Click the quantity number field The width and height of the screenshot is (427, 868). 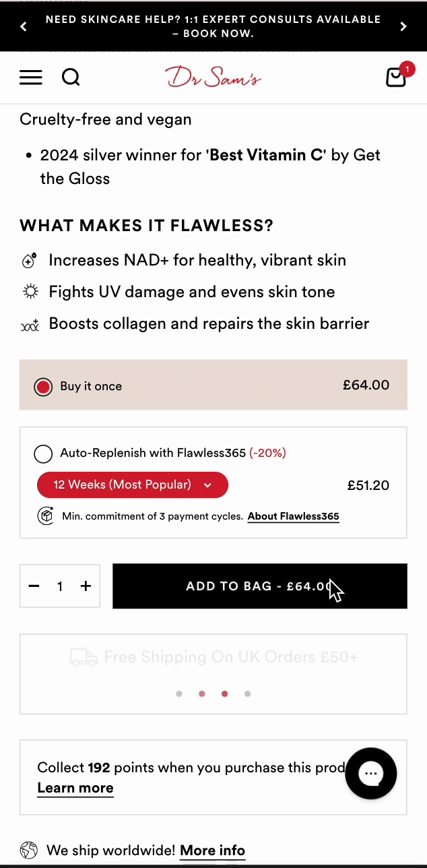coord(60,586)
